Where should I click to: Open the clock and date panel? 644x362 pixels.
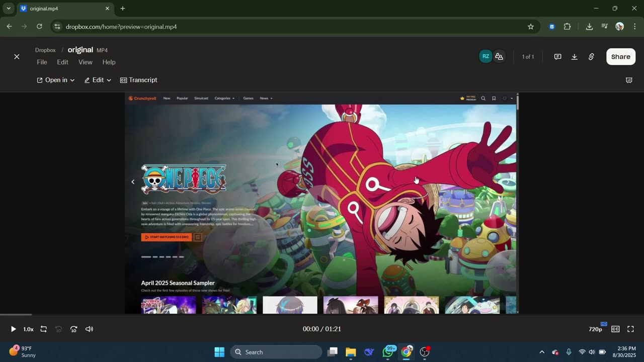point(624,352)
